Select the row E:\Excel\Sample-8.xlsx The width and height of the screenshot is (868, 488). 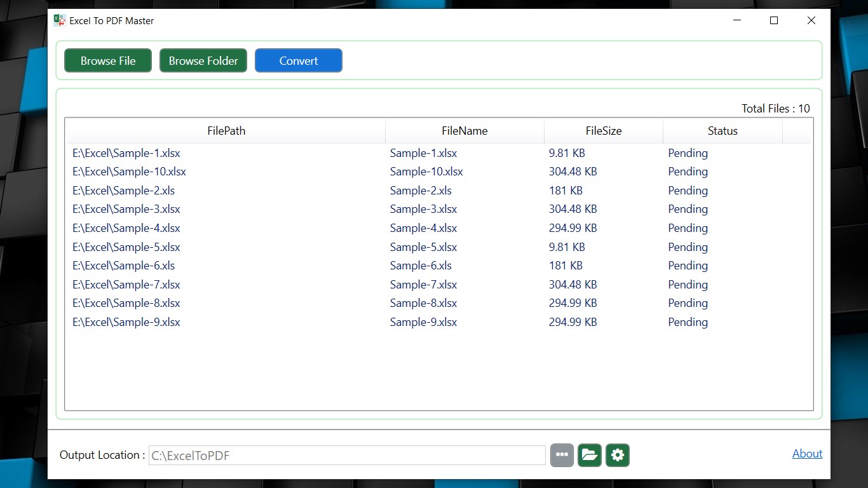pos(439,303)
